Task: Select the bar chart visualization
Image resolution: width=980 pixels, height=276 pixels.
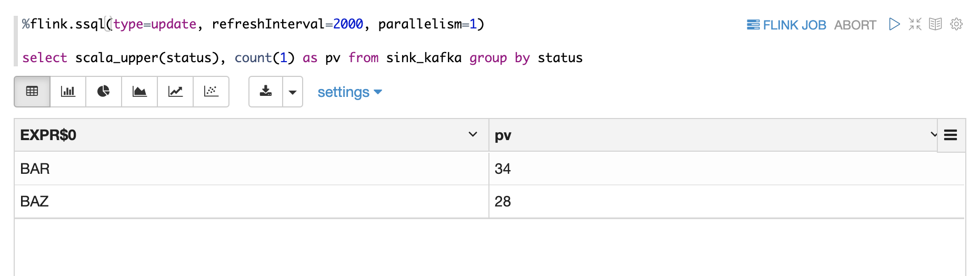Action: pos(68,92)
